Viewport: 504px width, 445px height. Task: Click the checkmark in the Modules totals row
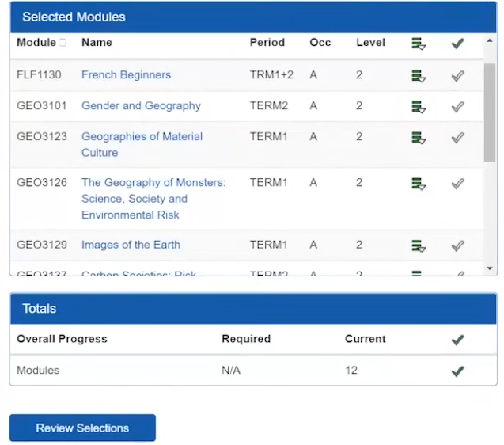pos(457,371)
